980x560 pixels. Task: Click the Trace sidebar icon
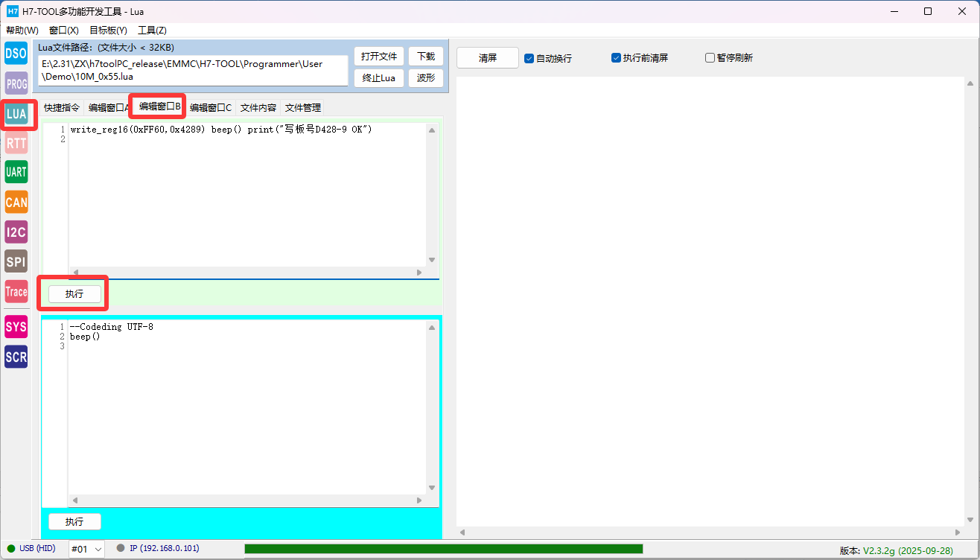coord(16,292)
